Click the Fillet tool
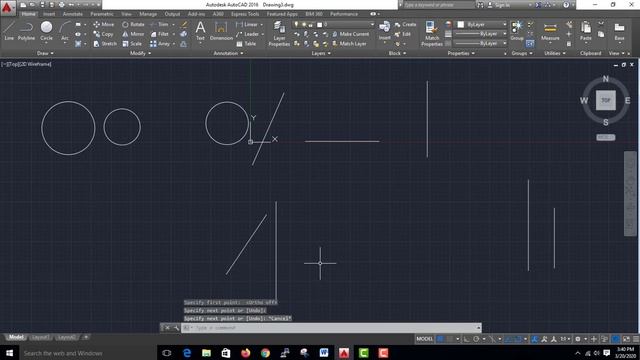 click(x=160, y=34)
